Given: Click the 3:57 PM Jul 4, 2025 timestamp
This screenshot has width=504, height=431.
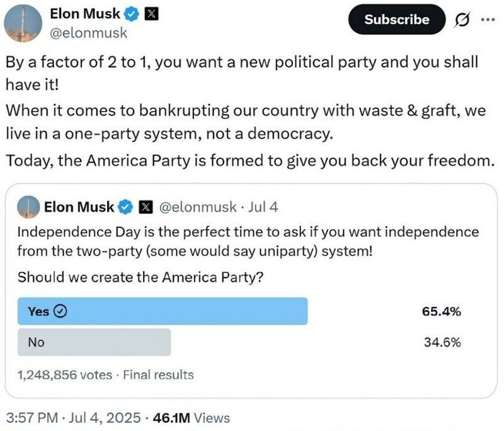Looking at the screenshot, I should [x=72, y=417].
